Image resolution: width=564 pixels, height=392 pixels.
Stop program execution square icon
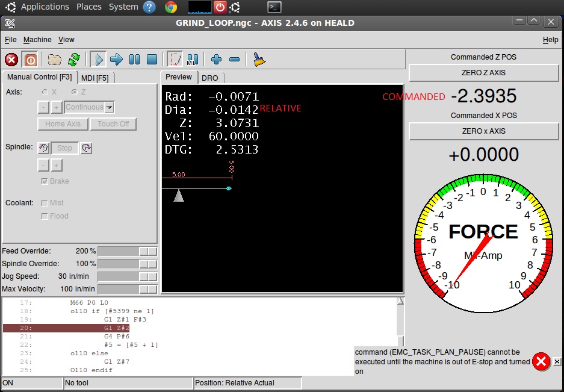pos(152,60)
